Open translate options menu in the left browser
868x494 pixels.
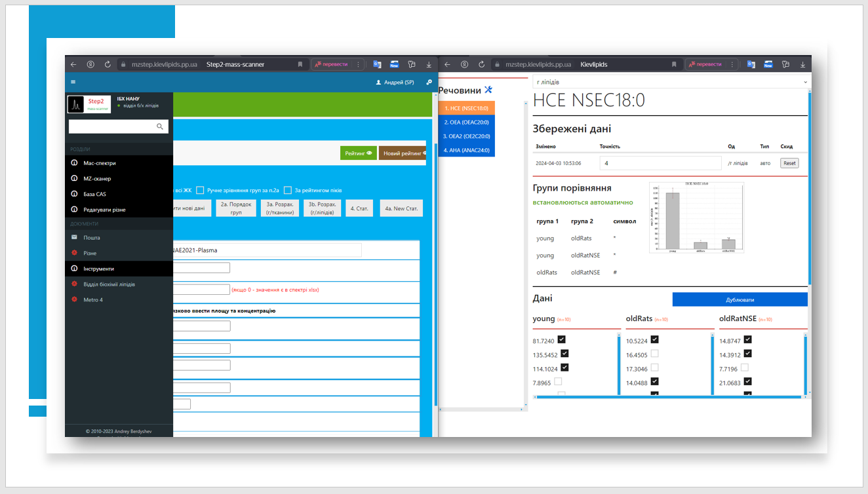coord(358,64)
